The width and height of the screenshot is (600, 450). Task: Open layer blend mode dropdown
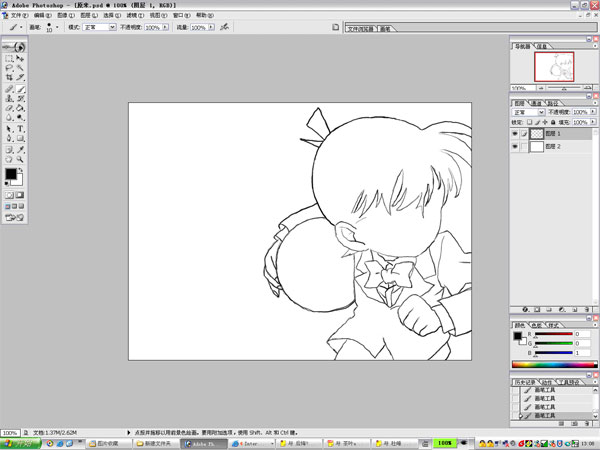pos(541,112)
